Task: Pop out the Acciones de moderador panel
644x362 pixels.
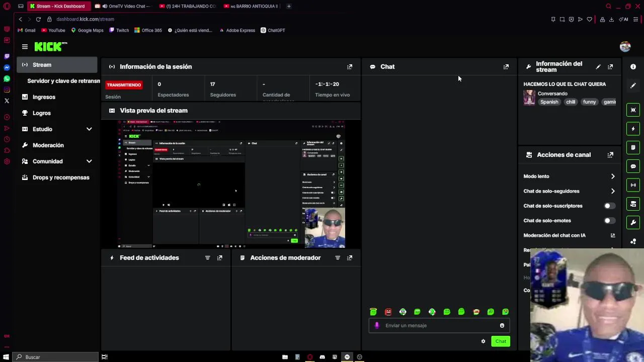Action: 350,257
